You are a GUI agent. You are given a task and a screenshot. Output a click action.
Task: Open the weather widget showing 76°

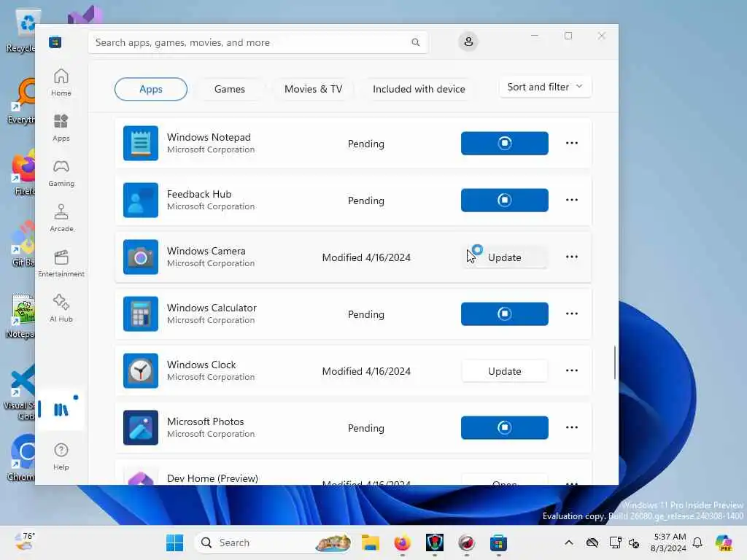[24, 541]
